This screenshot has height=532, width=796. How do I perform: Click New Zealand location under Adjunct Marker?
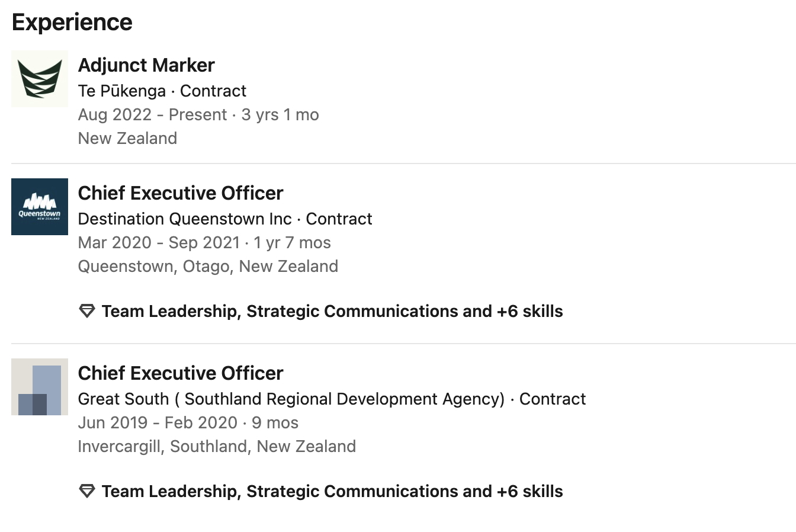click(x=127, y=139)
